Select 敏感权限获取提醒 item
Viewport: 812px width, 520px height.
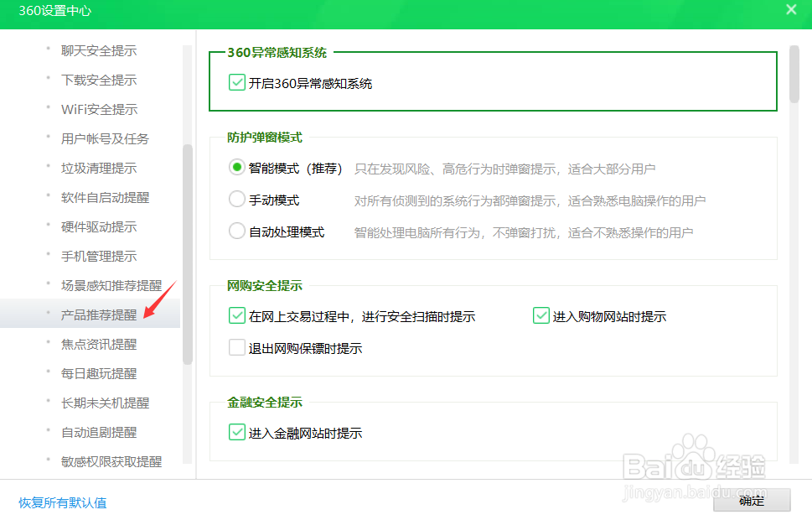(111, 461)
